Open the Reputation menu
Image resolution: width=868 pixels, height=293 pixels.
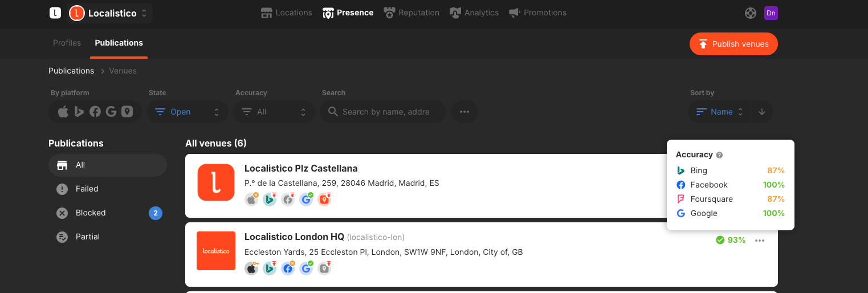pos(411,13)
